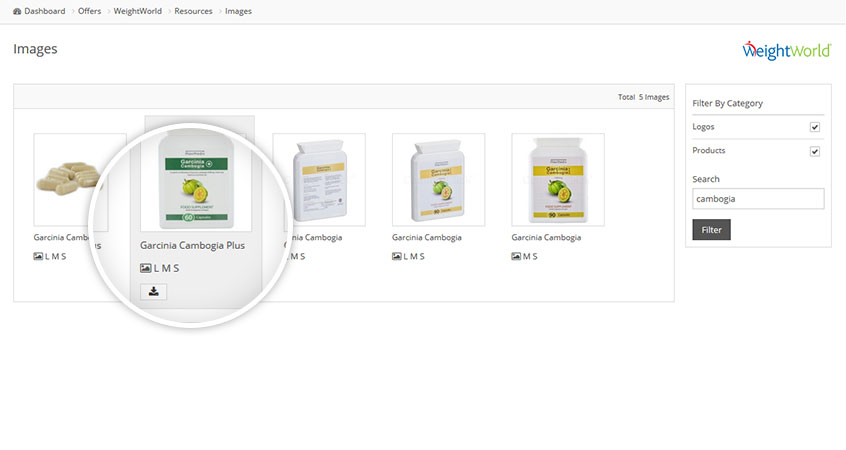
Task: Toggle the Logos category checkbox
Action: (x=815, y=127)
